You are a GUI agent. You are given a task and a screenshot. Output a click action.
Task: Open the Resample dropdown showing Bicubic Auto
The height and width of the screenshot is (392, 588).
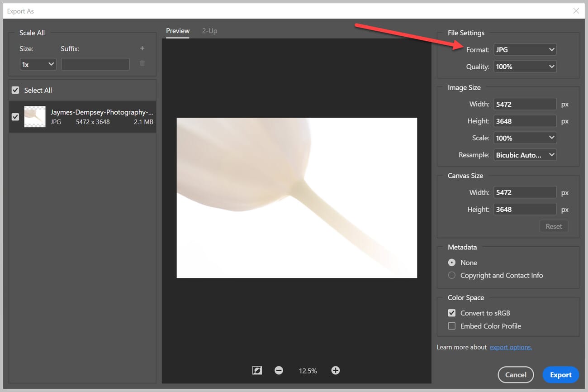[x=525, y=154]
